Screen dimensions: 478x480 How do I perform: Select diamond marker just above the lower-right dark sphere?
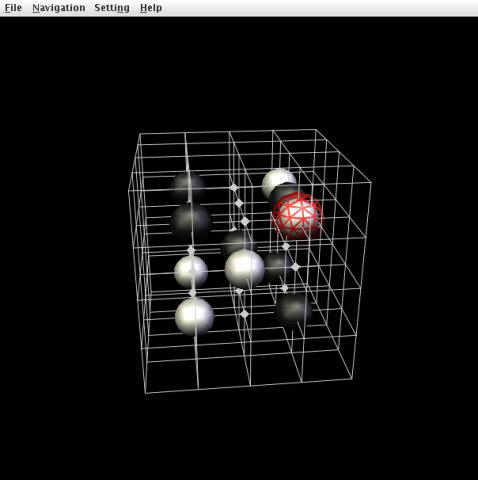pos(284,288)
